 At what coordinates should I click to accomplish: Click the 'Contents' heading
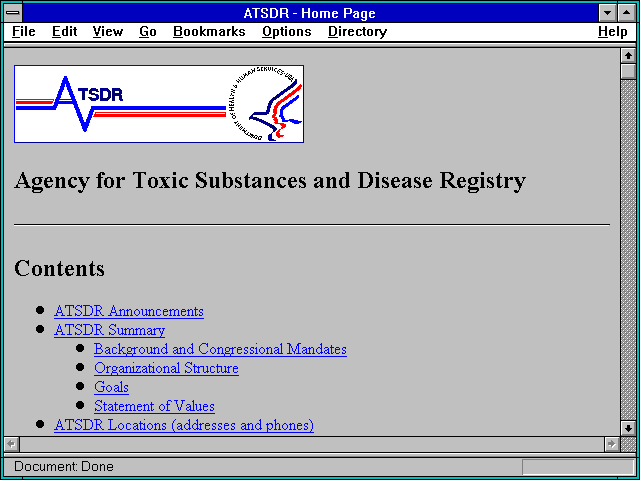pyautogui.click(x=59, y=269)
